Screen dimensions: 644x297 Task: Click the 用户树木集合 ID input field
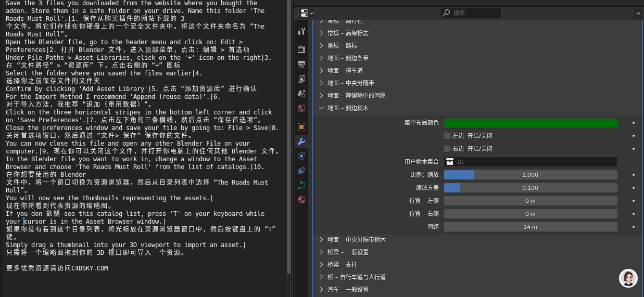[531, 162]
